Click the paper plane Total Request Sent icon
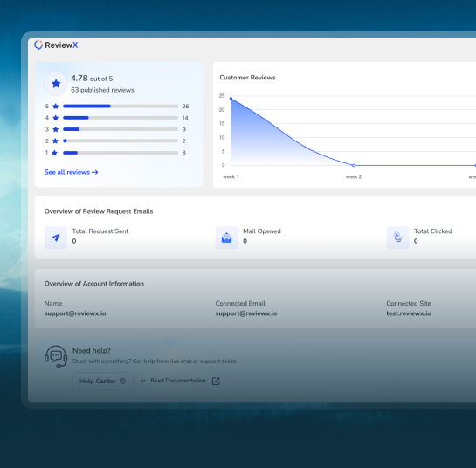 56,237
